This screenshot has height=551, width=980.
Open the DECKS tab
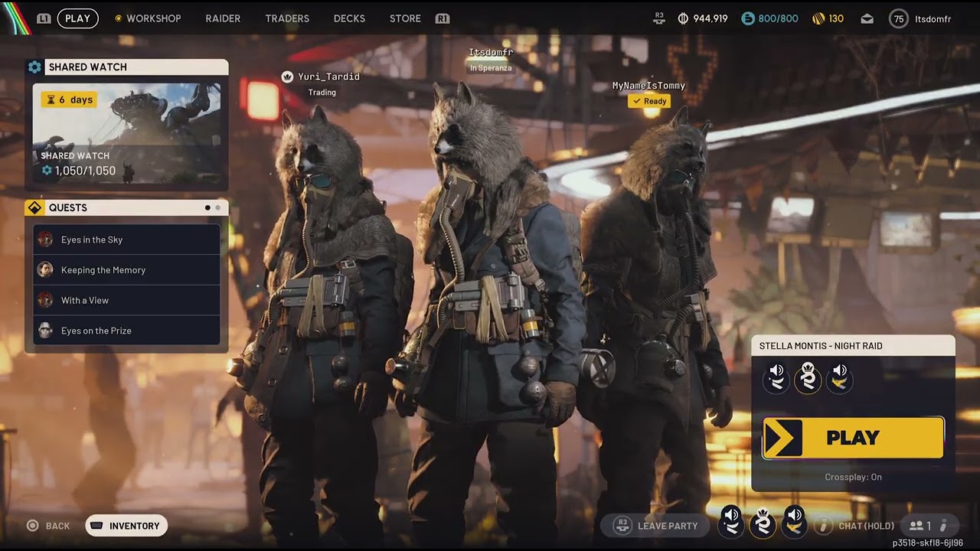click(x=349, y=18)
